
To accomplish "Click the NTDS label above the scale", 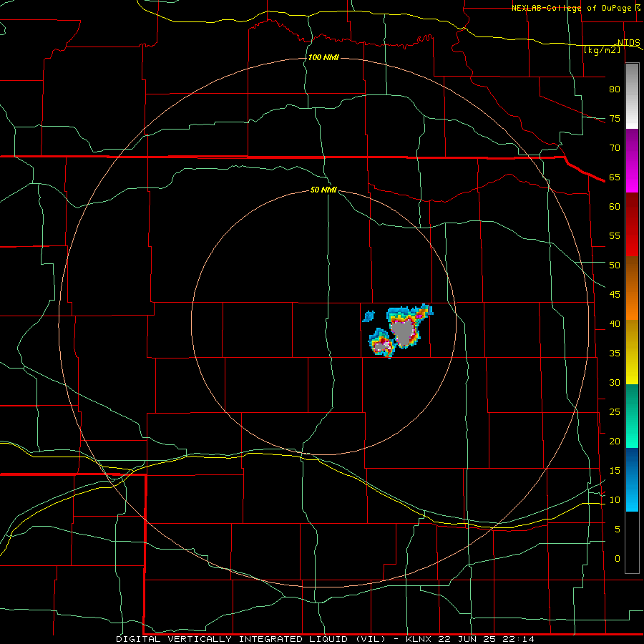I will tap(629, 43).
